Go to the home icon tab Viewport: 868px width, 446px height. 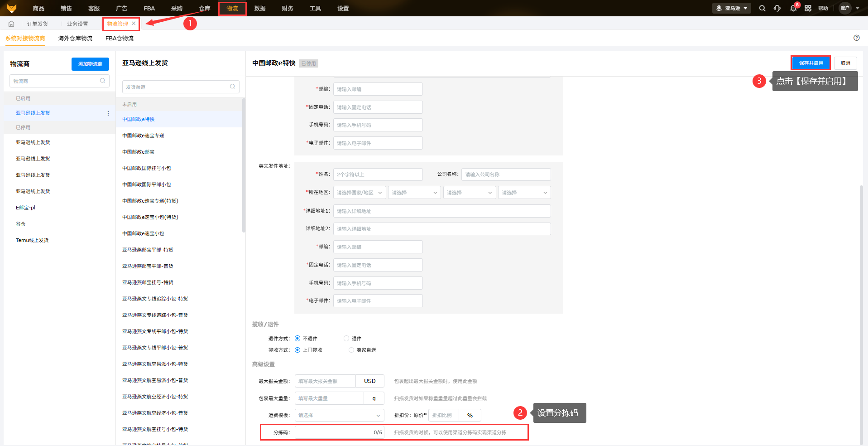[x=11, y=24]
